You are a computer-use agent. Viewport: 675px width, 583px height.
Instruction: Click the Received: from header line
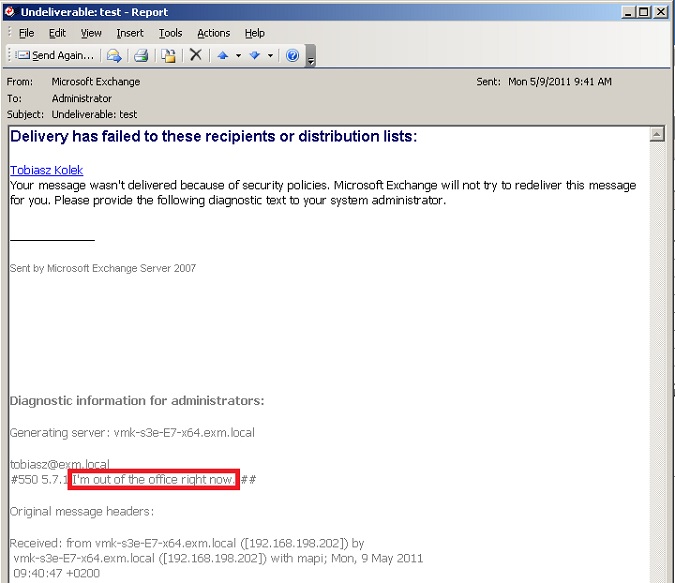(187, 543)
